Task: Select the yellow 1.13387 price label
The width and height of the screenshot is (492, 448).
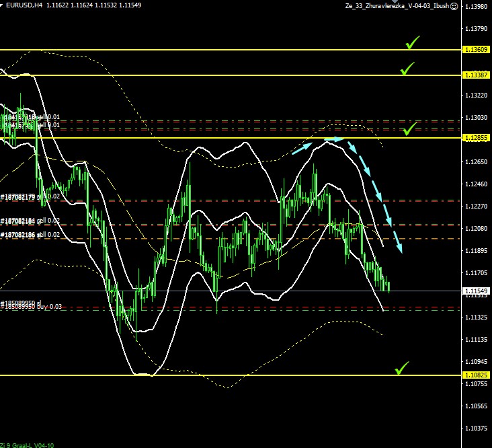Action: click(476, 75)
